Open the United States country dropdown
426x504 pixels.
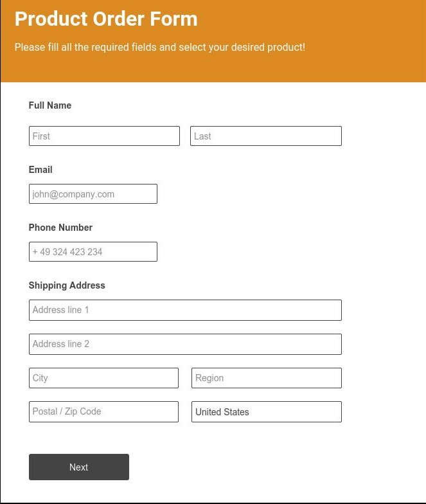[266, 412]
